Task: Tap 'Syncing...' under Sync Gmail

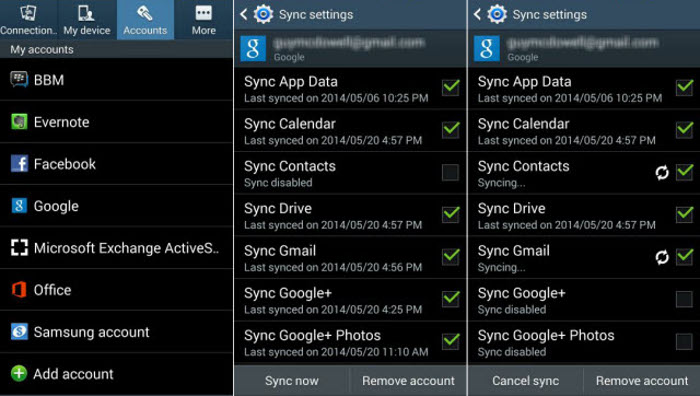Action: pos(501,267)
